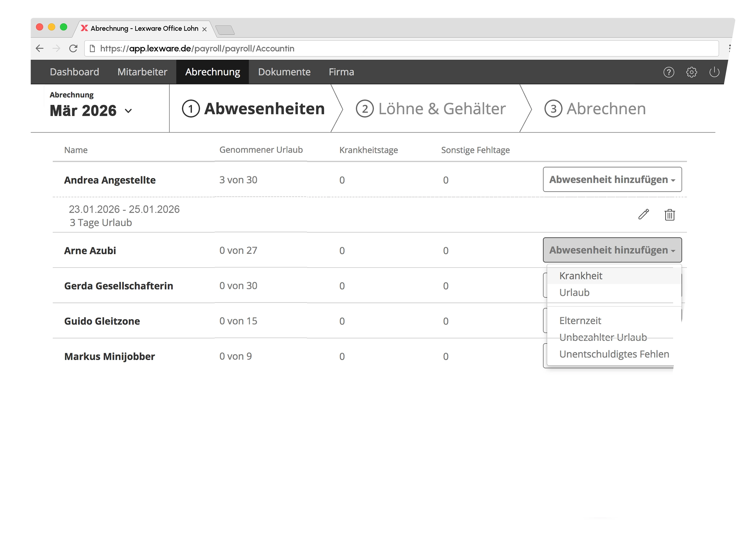This screenshot has height=559, width=756.
Task: Close the Lexware Office Lohn browser tab
Action: click(x=204, y=29)
